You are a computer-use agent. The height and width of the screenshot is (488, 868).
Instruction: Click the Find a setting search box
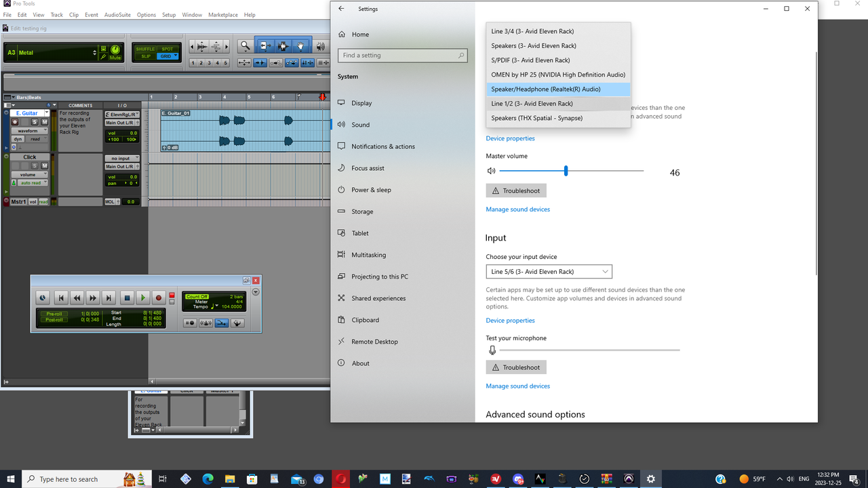click(403, 56)
